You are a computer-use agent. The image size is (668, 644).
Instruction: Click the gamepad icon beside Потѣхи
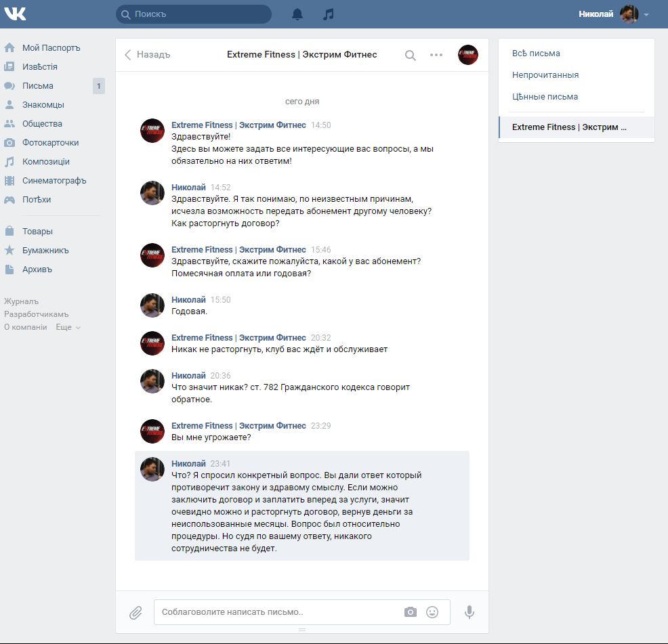point(9,199)
